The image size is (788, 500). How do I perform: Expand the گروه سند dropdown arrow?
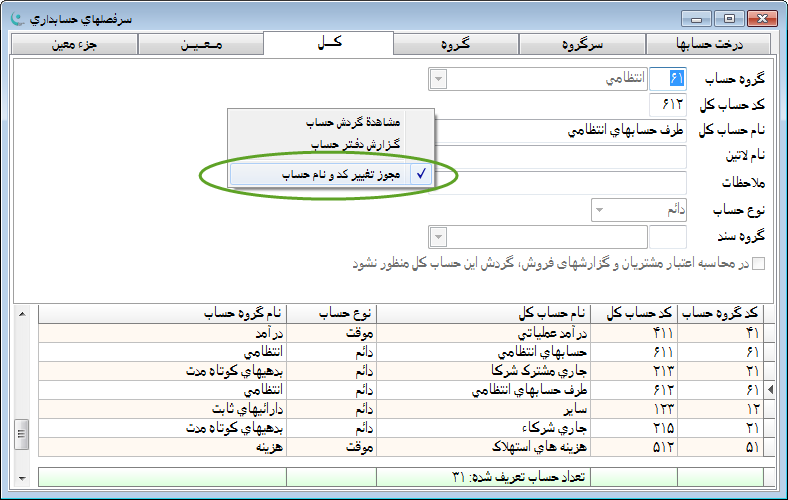coord(438,237)
